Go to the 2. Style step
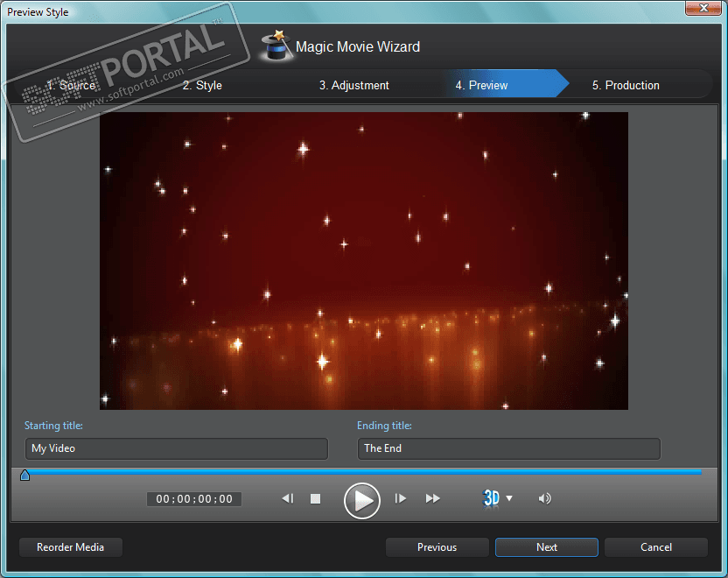This screenshot has width=728, height=578. pyautogui.click(x=202, y=85)
